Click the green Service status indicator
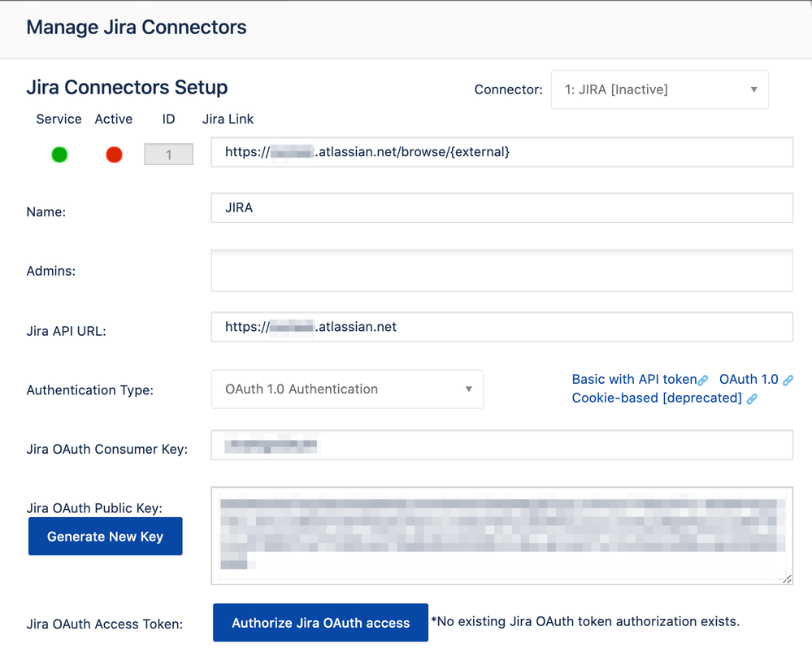 (59, 154)
